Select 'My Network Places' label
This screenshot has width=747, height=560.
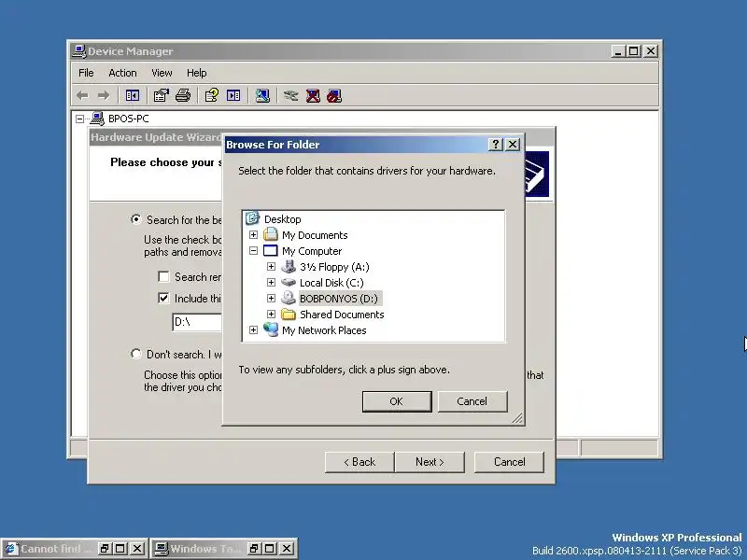click(324, 330)
